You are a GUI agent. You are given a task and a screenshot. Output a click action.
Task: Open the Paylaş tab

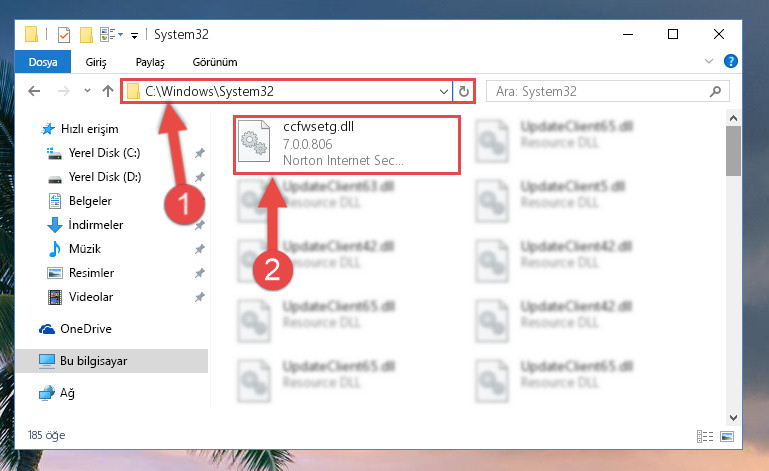[x=150, y=62]
